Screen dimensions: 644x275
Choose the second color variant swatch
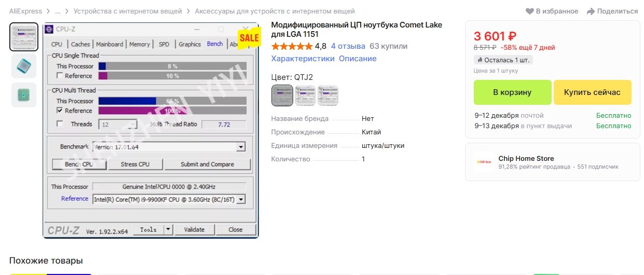[305, 95]
